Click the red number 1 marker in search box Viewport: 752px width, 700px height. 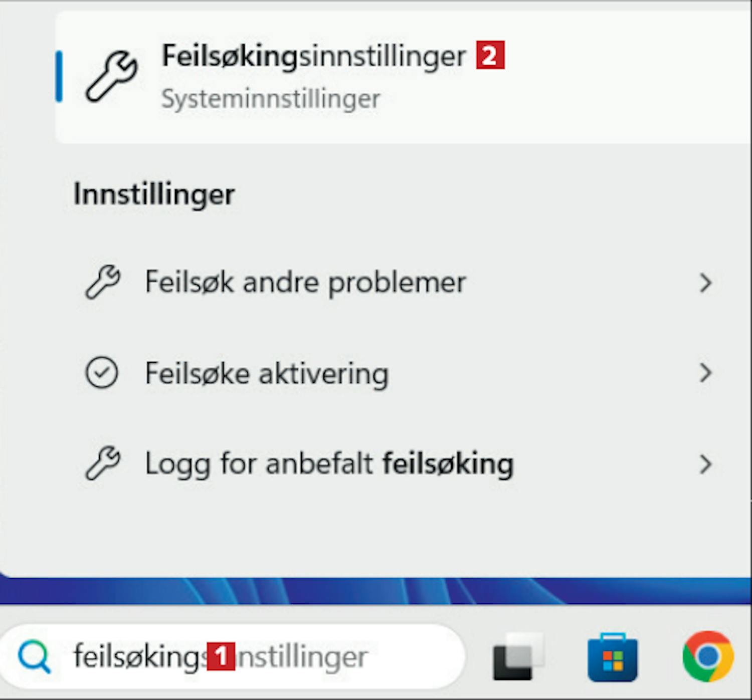click(221, 656)
